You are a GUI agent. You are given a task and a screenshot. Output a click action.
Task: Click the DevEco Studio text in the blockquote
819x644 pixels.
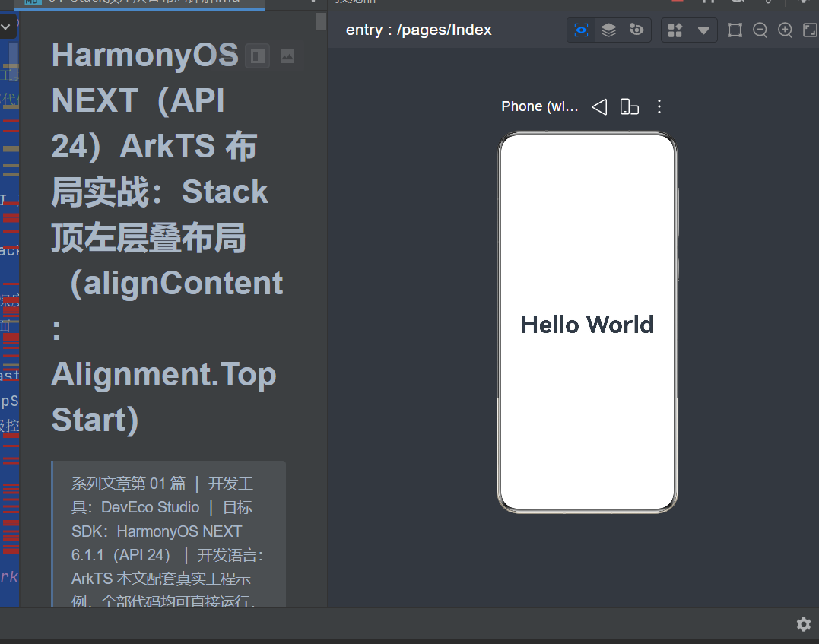[x=150, y=507]
